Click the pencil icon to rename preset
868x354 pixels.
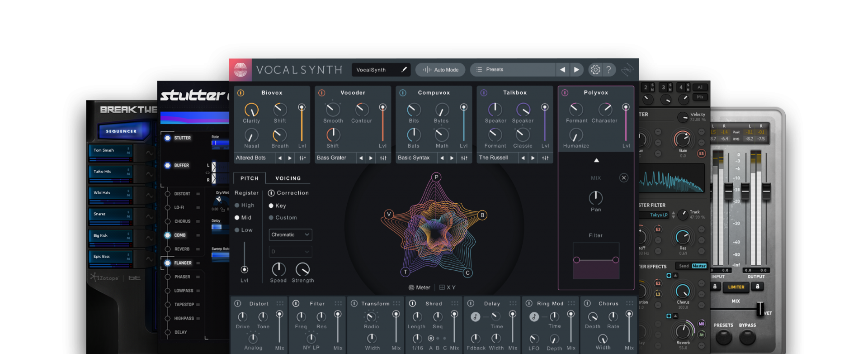tap(404, 70)
